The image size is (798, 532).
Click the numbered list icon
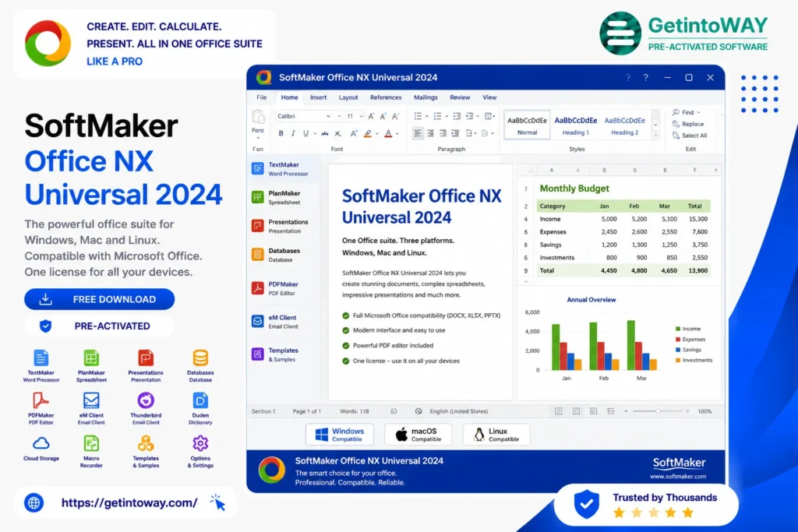pyautogui.click(x=437, y=116)
